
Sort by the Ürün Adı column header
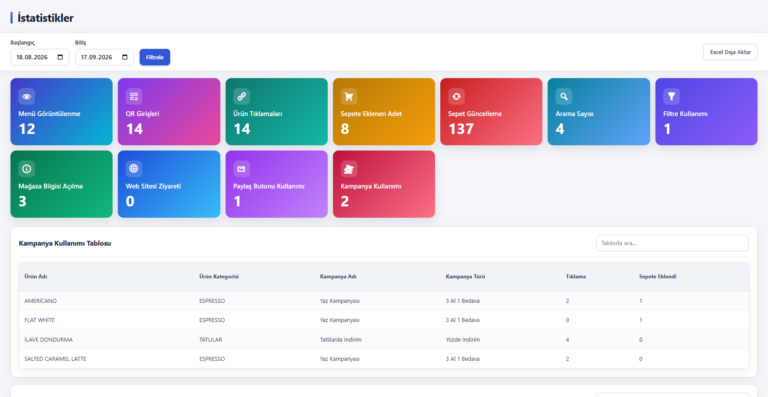tap(36, 277)
